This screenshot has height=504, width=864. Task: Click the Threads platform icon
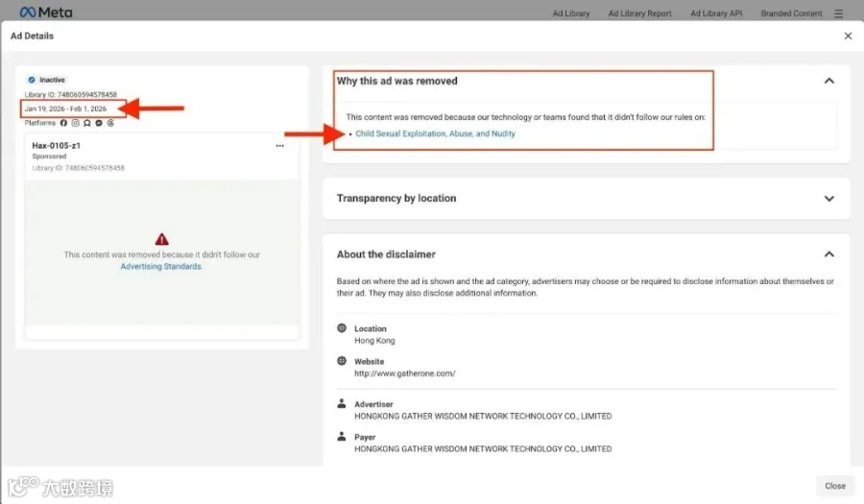pyautogui.click(x=110, y=123)
